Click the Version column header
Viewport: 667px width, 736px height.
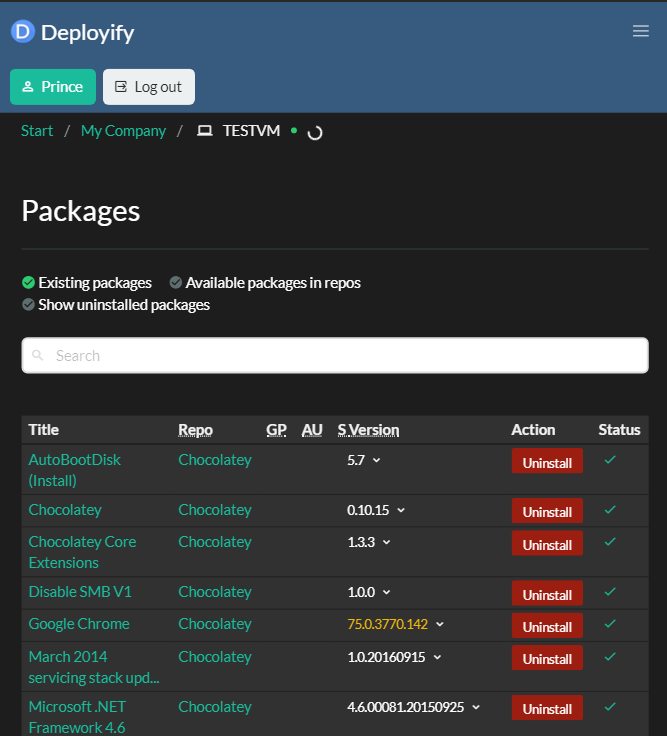tap(374, 430)
